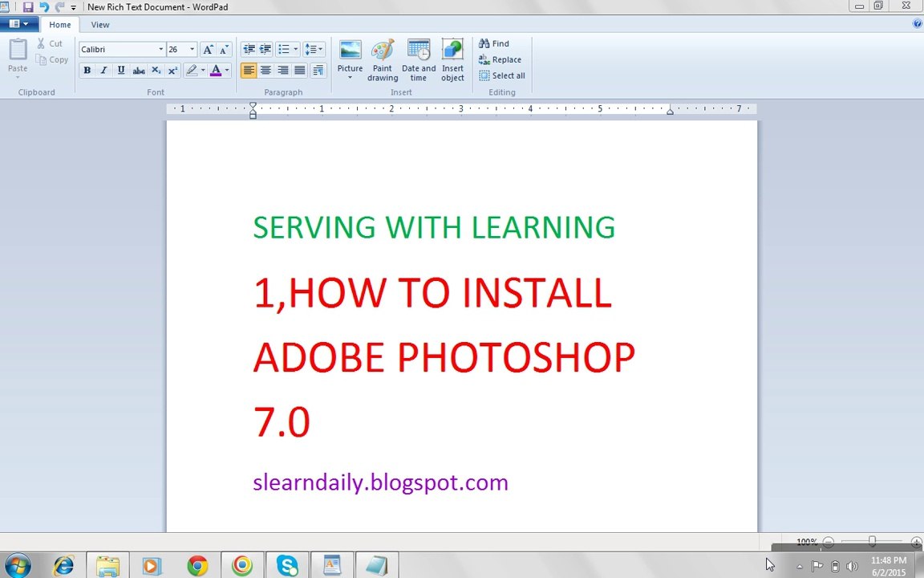Switch to the Home tab
The height and width of the screenshot is (578, 924).
click(60, 25)
